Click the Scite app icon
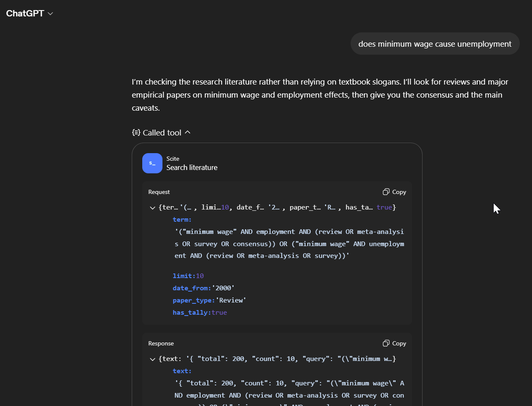 pos(152,163)
